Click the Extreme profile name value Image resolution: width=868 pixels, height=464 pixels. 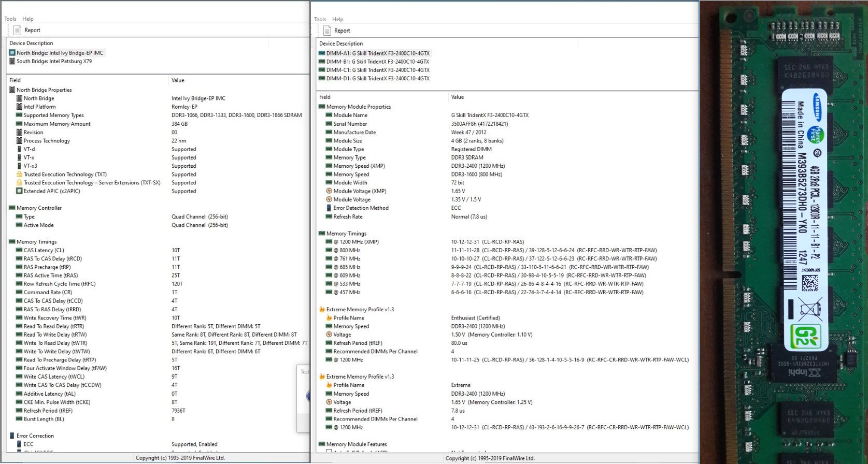pos(461,385)
